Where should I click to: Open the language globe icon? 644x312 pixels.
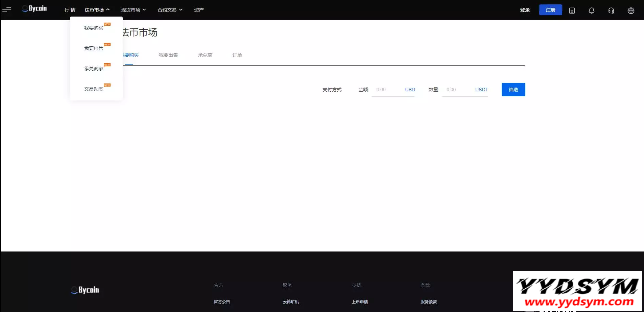click(x=630, y=10)
